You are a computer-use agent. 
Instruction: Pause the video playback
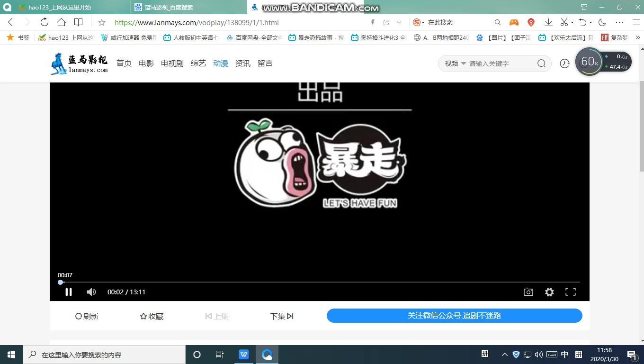tap(69, 292)
